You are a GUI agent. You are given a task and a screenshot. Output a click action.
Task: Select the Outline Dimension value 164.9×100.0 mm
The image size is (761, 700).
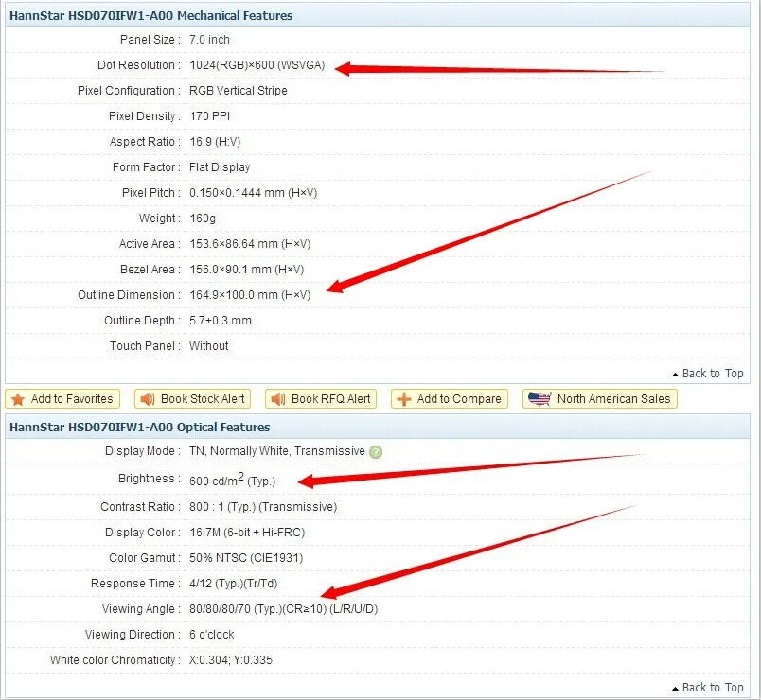[234, 295]
